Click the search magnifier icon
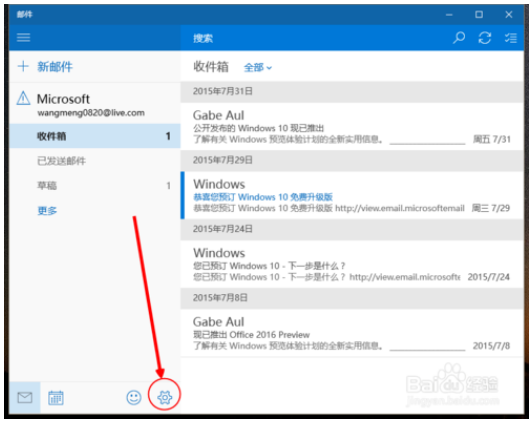The height and width of the screenshot is (423, 532). click(x=459, y=38)
